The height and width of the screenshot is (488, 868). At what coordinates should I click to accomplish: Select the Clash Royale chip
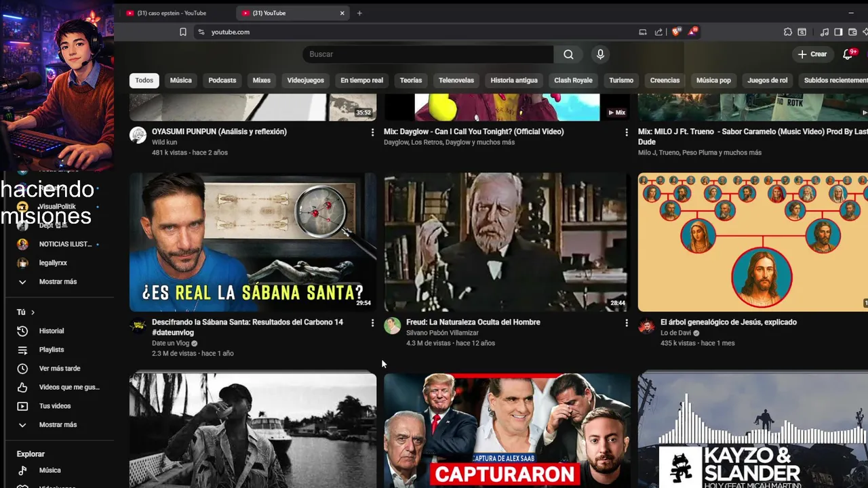tap(573, 80)
